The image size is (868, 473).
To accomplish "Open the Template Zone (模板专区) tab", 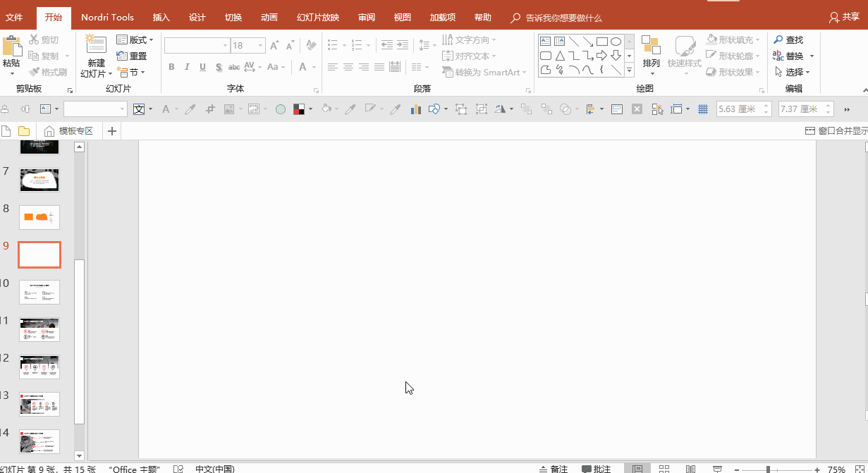I will pyautogui.click(x=69, y=131).
